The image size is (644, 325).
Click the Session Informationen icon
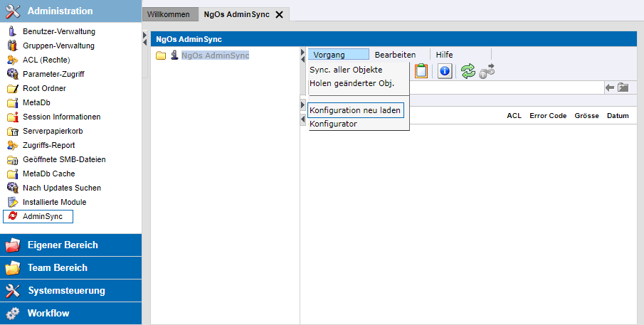[13, 117]
